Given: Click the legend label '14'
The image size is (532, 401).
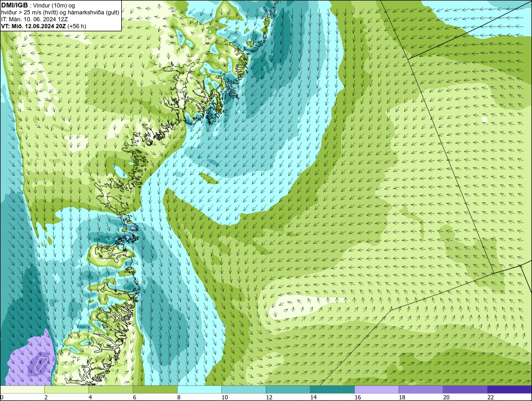Looking at the screenshot, I should pos(313,398).
